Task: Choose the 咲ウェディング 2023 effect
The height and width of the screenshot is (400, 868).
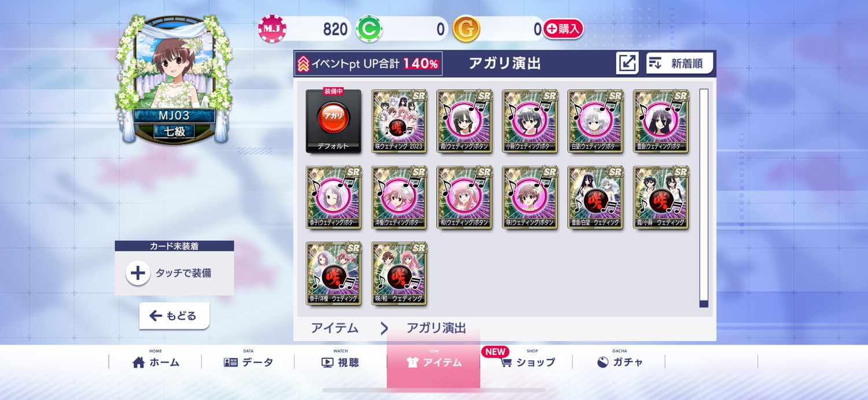Action: tap(399, 121)
